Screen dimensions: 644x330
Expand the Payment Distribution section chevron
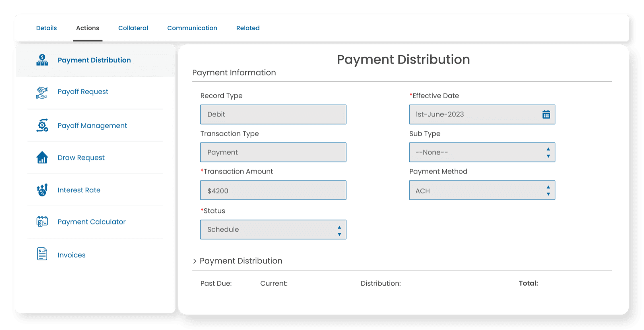coord(194,261)
